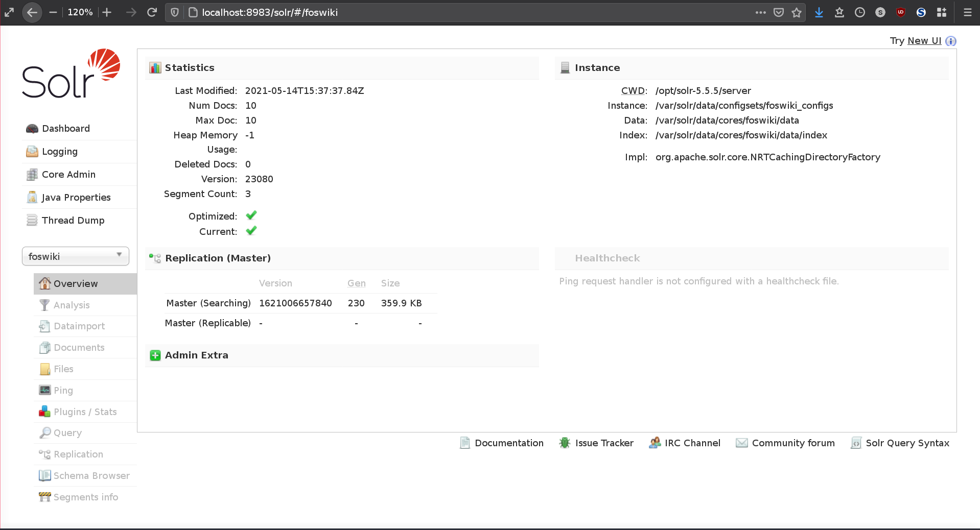The image size is (980, 530).
Task: Open Segments info
Action: click(86, 497)
